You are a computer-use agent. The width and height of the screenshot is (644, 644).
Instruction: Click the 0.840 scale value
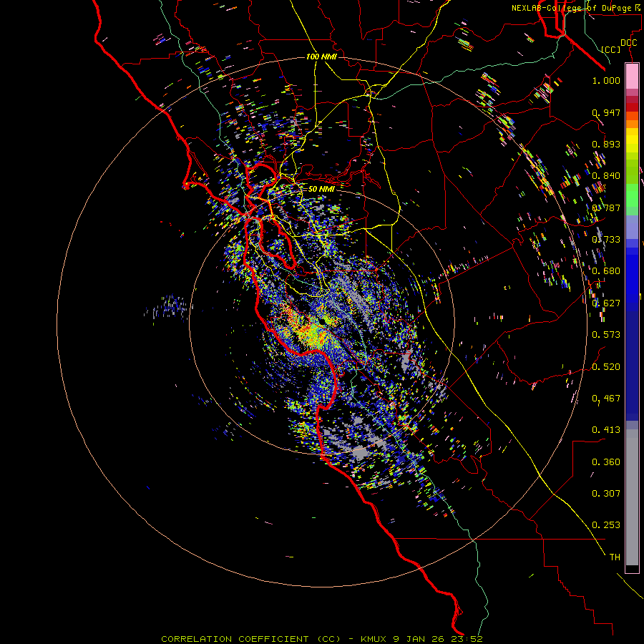[x=606, y=175]
